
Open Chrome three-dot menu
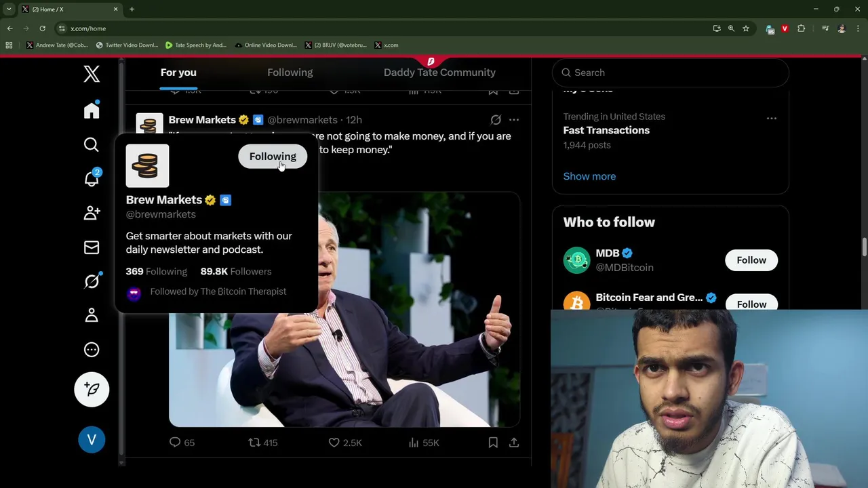click(x=859, y=28)
